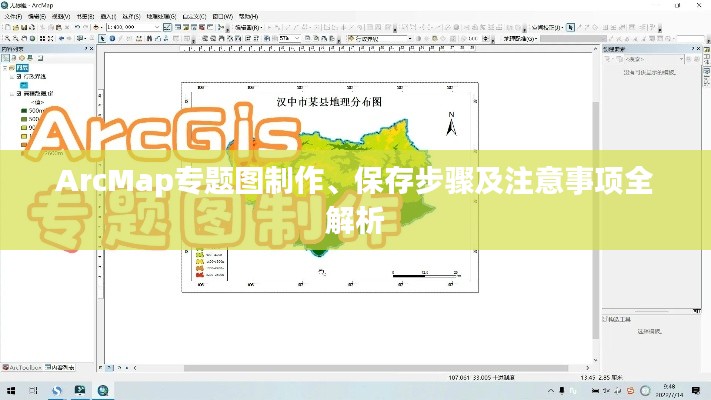Click the map title 汉中市某县地理分布图
The width and height of the screenshot is (711, 400).
tap(329, 102)
